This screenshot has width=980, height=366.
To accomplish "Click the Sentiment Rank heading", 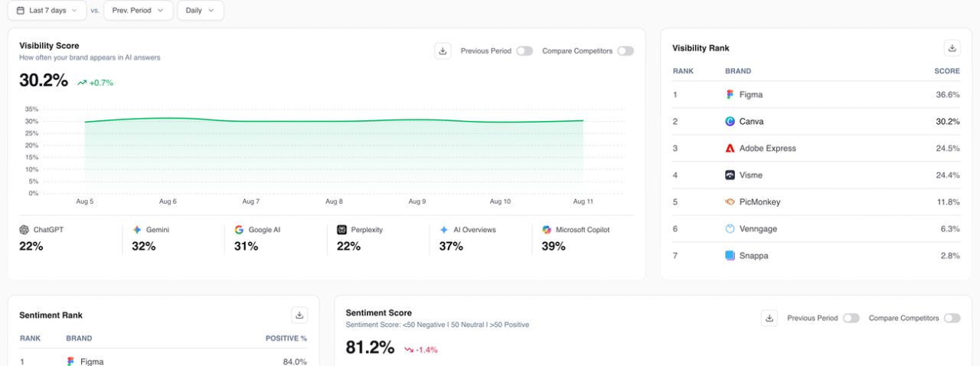I will [x=51, y=315].
